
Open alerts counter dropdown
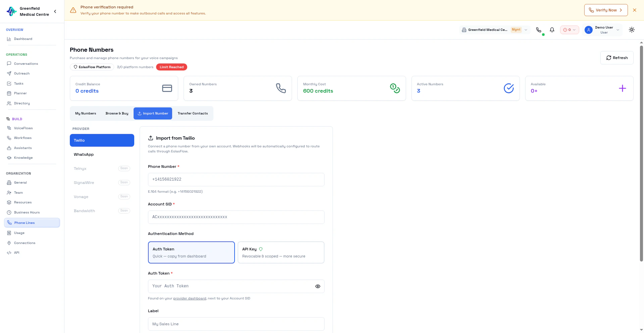(569, 30)
